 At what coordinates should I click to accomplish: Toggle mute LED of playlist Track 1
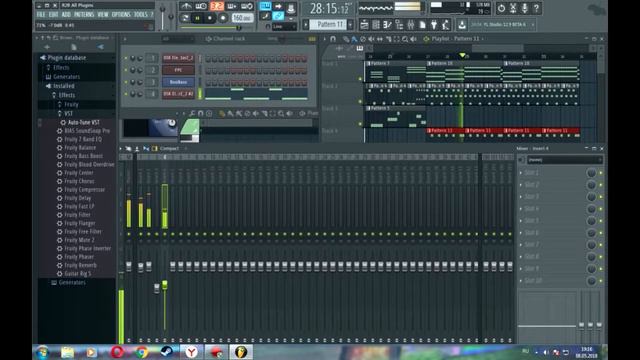(x=360, y=79)
